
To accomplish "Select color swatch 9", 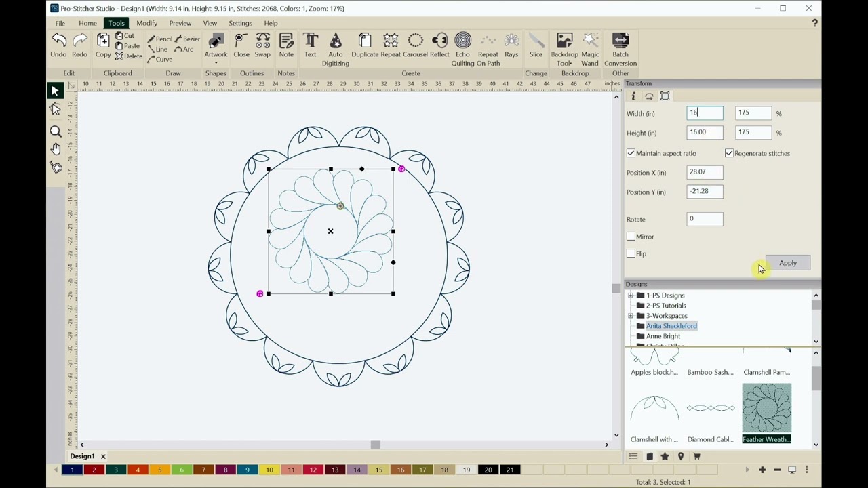I will point(248,470).
